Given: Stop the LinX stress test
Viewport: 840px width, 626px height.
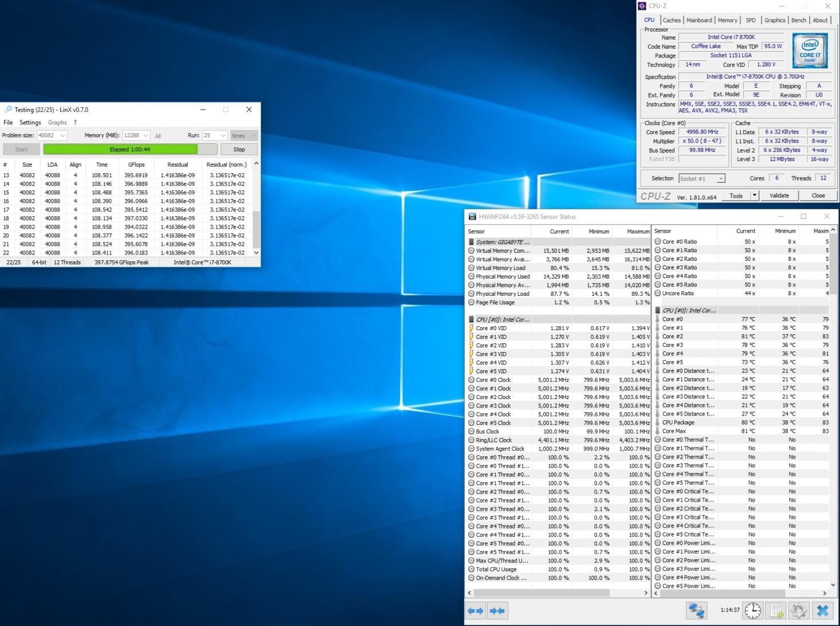Looking at the screenshot, I should (239, 150).
